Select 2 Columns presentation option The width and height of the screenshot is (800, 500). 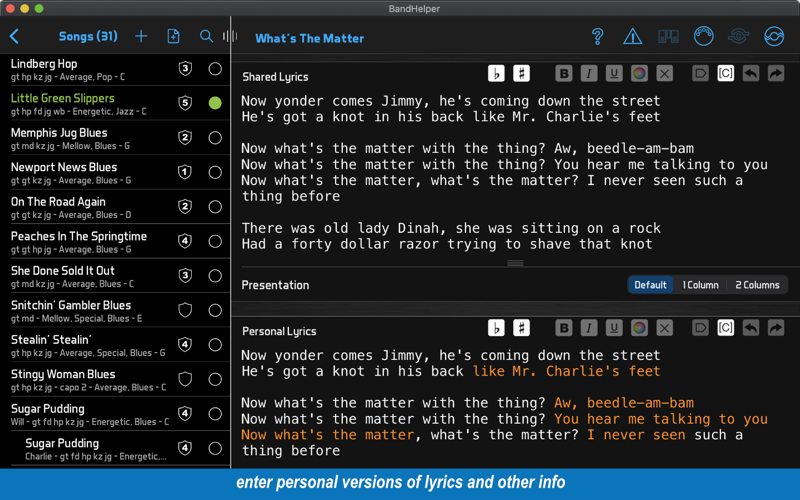click(757, 285)
